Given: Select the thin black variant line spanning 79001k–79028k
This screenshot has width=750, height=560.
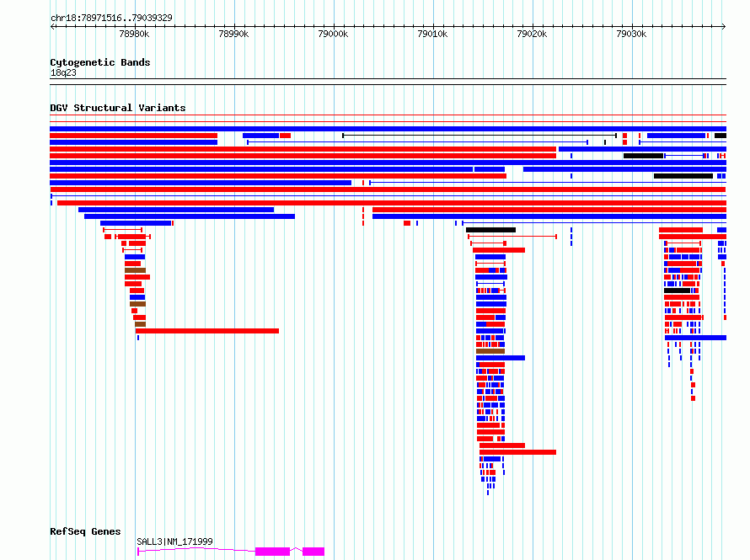Looking at the screenshot, I should tap(479, 136).
